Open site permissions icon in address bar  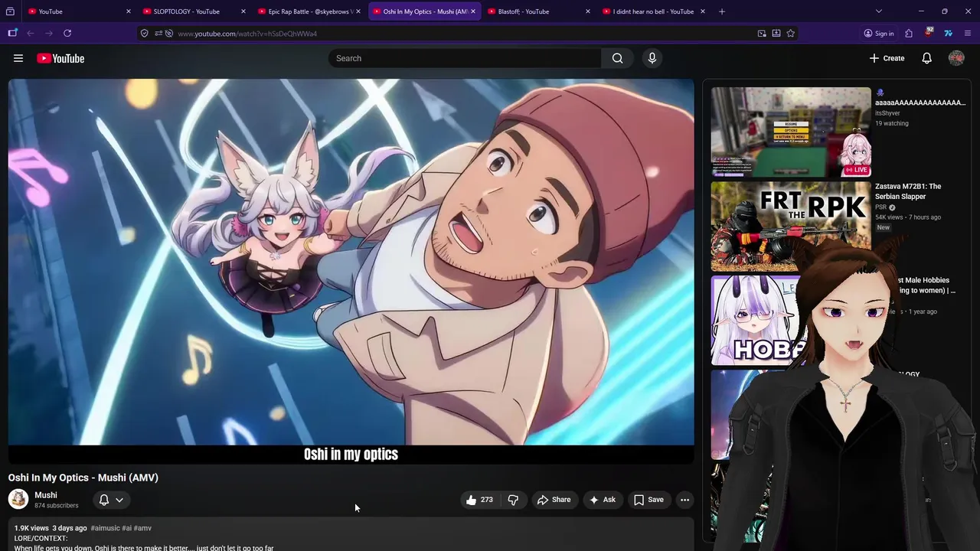point(158,33)
